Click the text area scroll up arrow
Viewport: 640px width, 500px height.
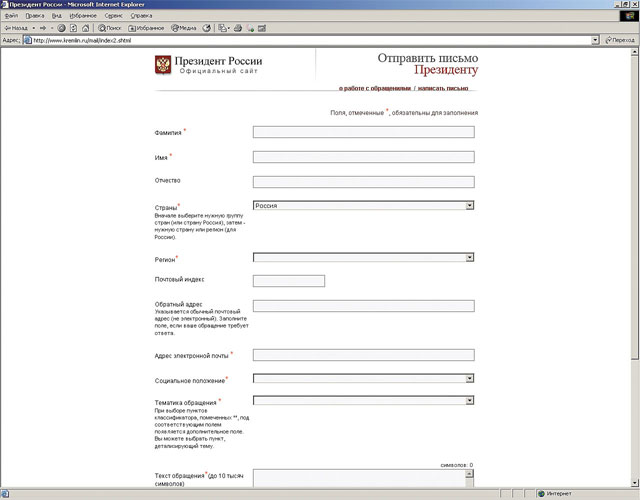pos(469,473)
